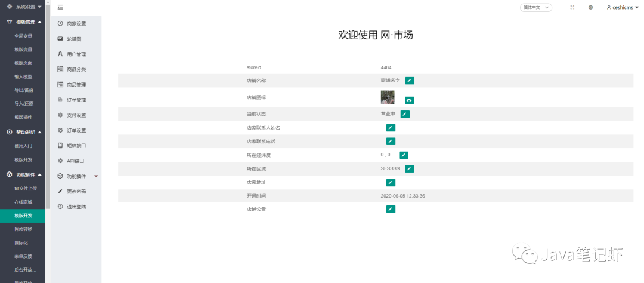This screenshot has width=644, height=283.
Task: Click the edit pencil next to 店铺名称
Action: (x=410, y=81)
